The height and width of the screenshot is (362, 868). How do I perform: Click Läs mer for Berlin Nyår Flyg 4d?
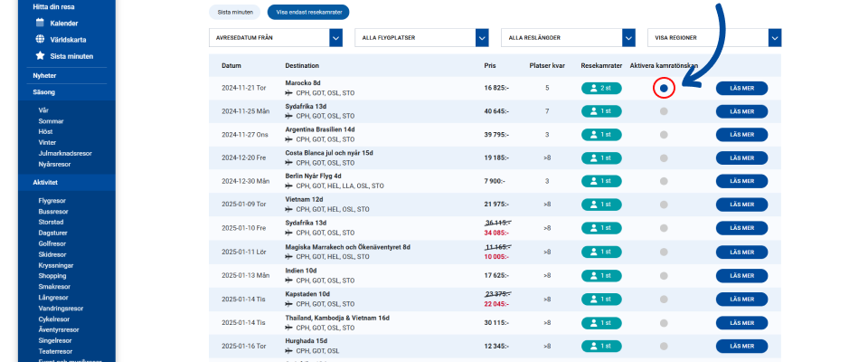[741, 181]
